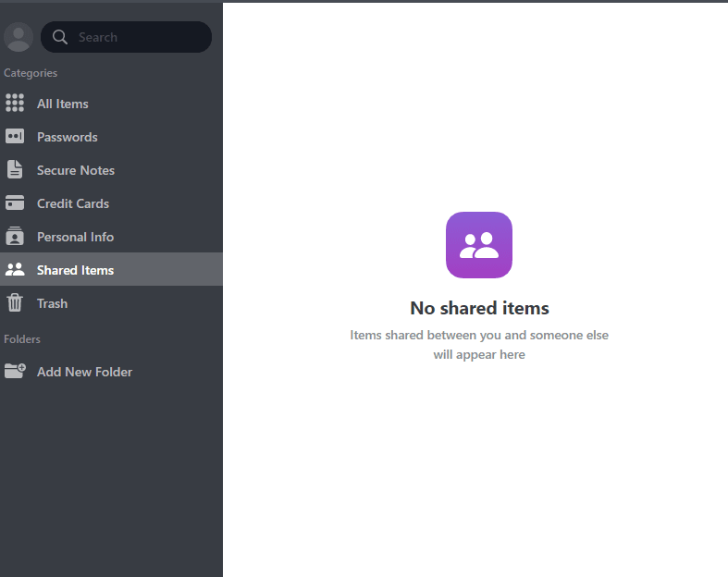
Task: Choose Add New Folder
Action: (x=111, y=372)
